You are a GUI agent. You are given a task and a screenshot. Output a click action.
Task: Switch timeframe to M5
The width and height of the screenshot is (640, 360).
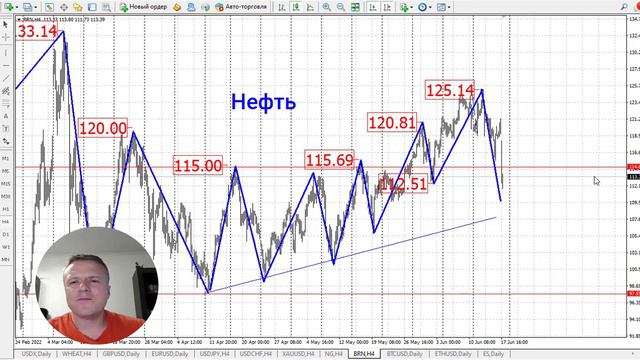pos(6,171)
